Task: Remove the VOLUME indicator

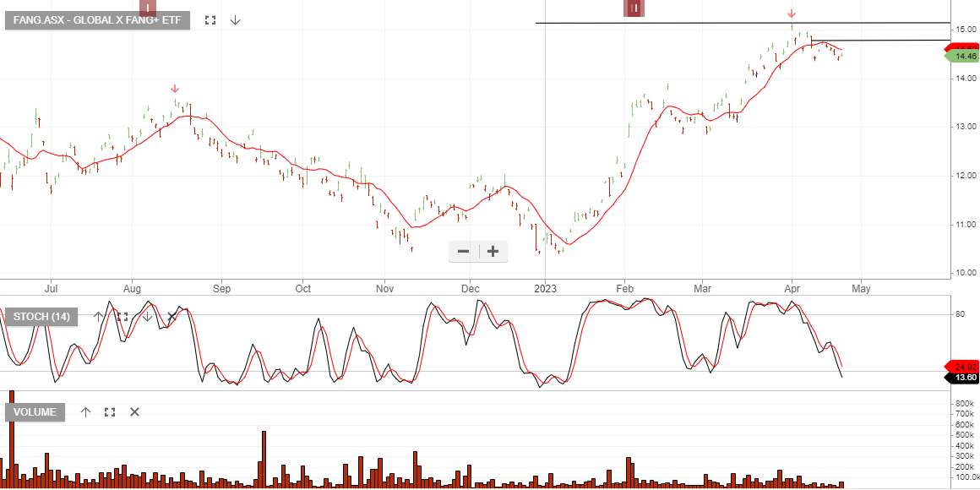Action: [134, 412]
